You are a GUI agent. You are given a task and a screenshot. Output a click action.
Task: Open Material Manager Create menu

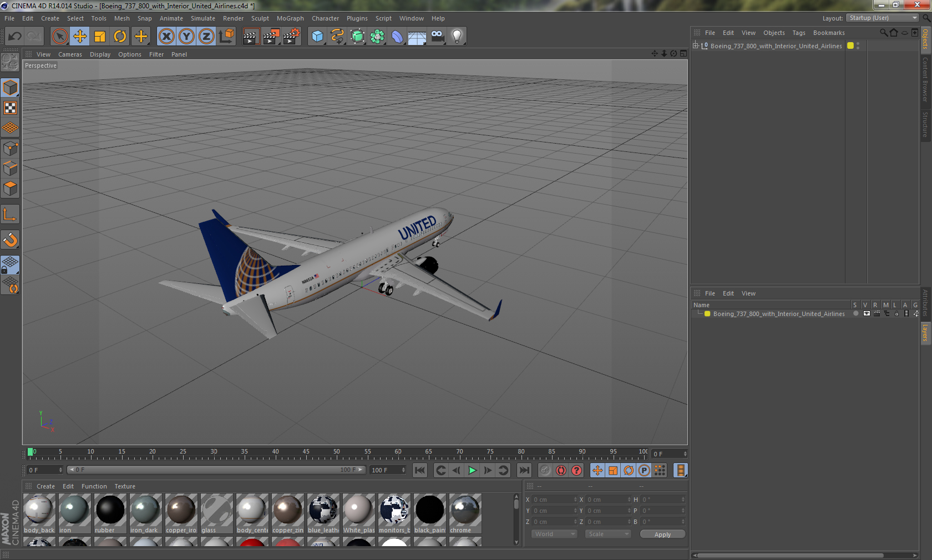(x=45, y=486)
